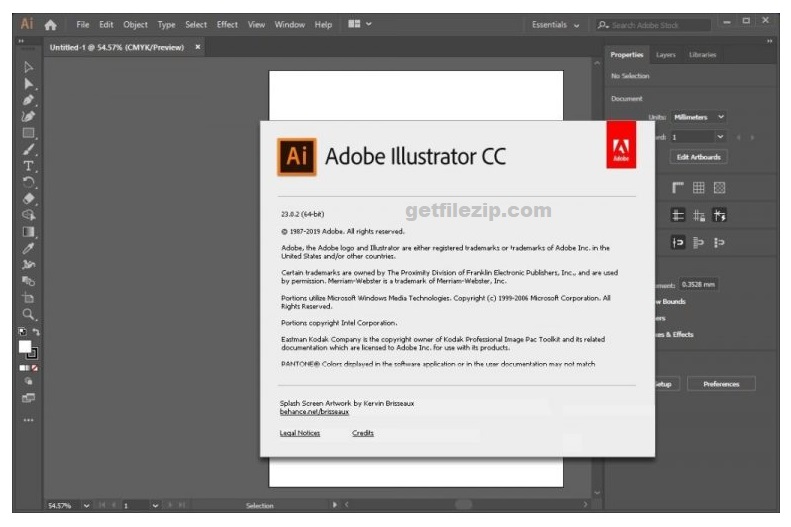791x527 pixels.
Task: Open the arrange documents dropdown arrow
Action: point(369,24)
